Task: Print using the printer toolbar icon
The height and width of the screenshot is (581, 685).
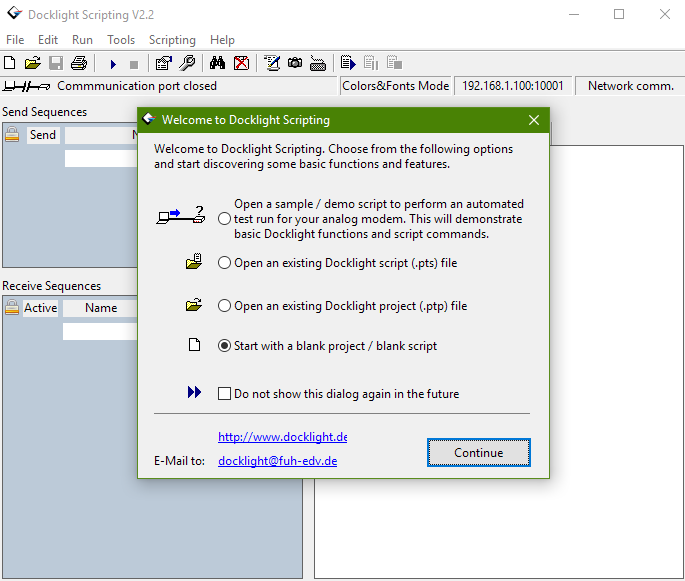Action: tap(79, 63)
